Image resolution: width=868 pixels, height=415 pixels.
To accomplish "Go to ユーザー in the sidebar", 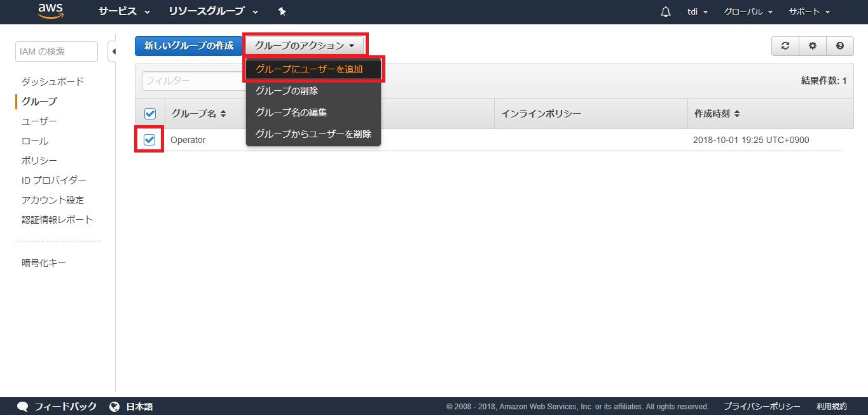I will tap(39, 121).
